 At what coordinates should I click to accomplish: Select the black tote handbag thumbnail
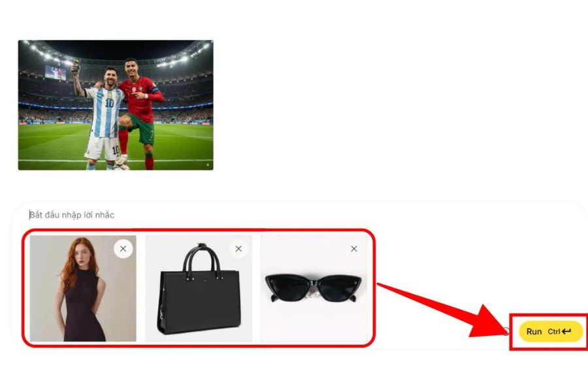pos(199,289)
